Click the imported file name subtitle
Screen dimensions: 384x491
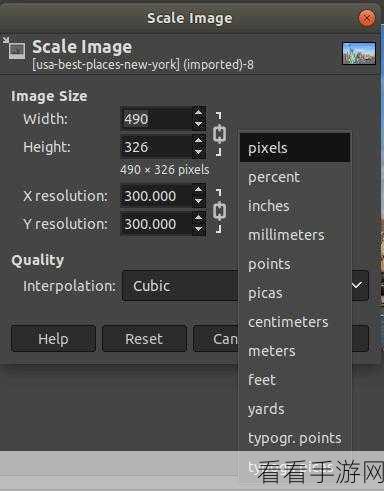[143, 64]
